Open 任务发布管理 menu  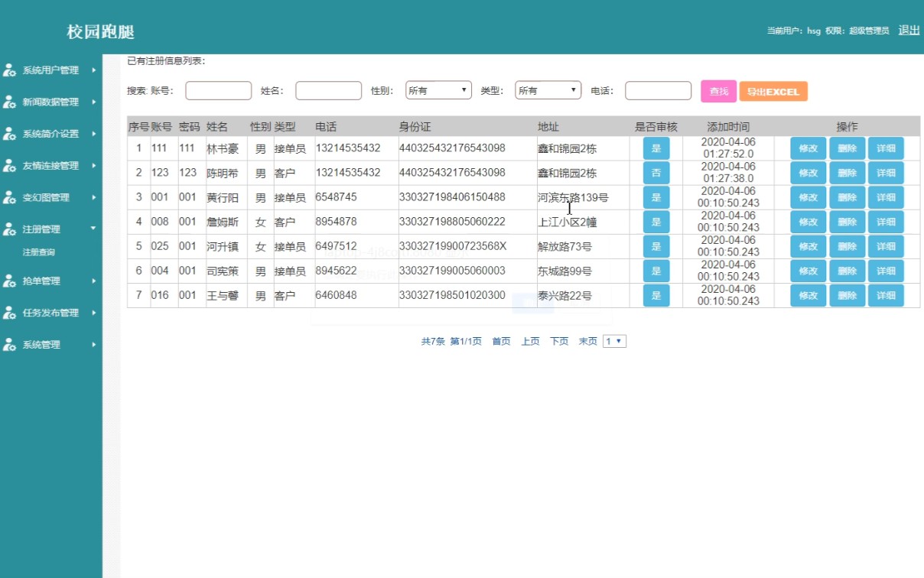[50, 313]
